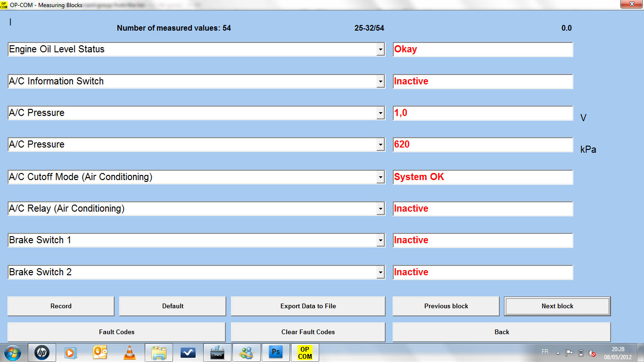Click the taskbar clock showing 20:28
The width and height of the screenshot is (644, 362).
[x=618, y=349]
